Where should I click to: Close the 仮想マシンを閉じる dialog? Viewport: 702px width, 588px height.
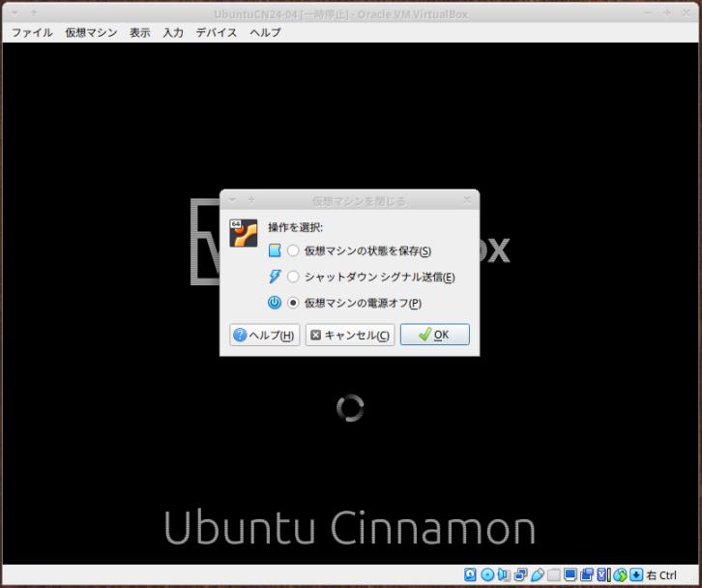pyautogui.click(x=467, y=200)
